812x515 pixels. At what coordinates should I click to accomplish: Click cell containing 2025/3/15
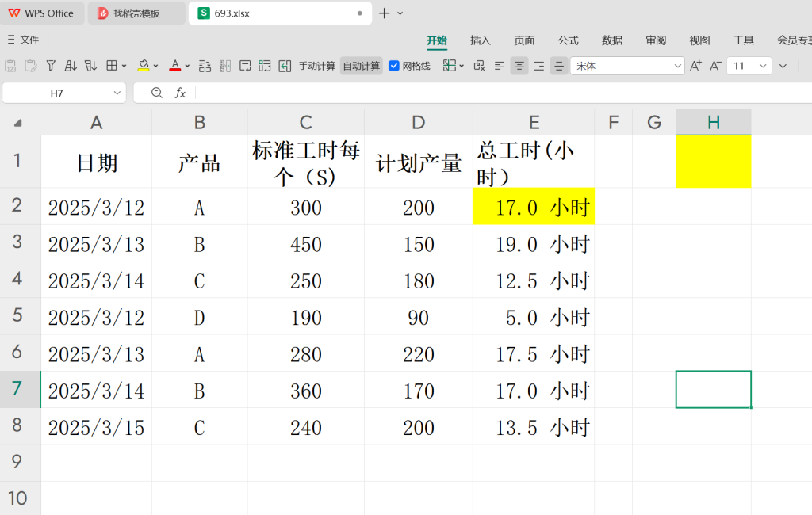click(x=96, y=426)
